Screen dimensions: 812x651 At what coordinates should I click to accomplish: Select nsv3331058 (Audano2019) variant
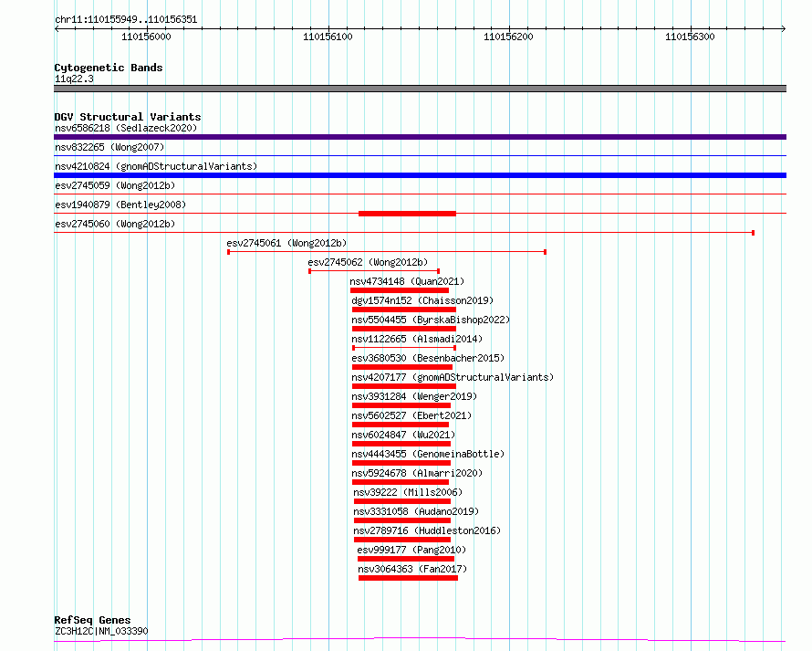point(416,511)
